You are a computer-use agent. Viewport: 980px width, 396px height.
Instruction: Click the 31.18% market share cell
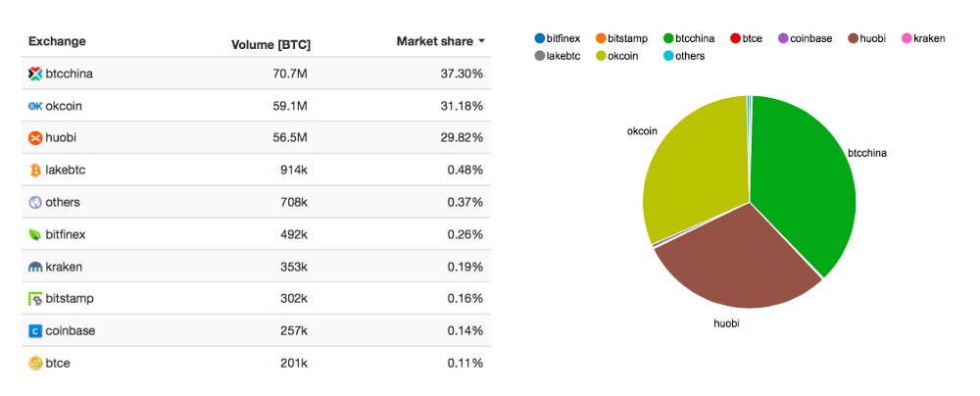click(462, 106)
